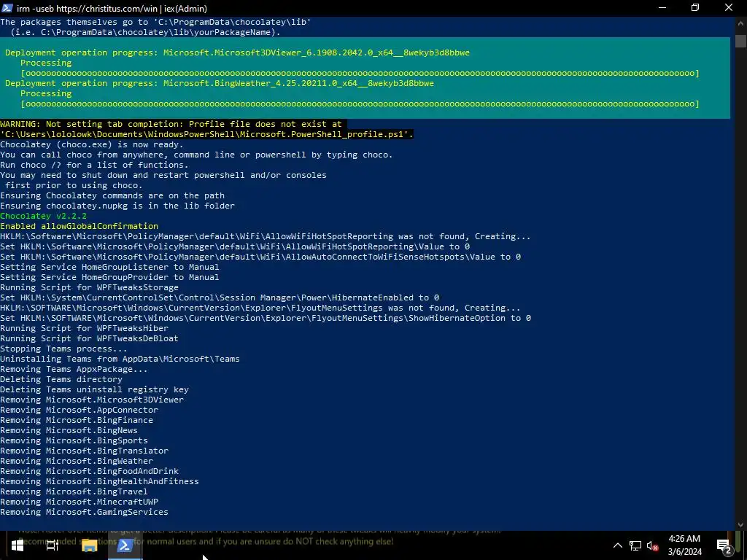Open the network status tray icon
The image size is (747, 560).
click(635, 545)
